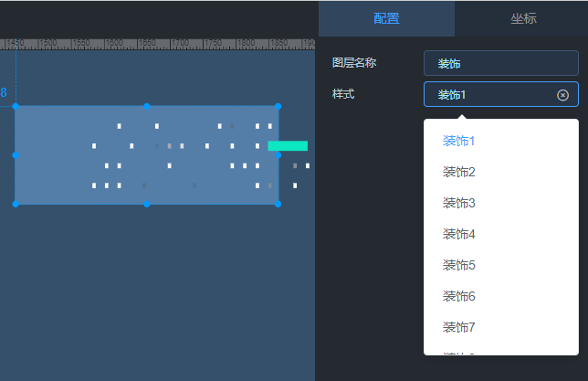Click the top-left resize handle of the selection
The height and width of the screenshot is (381, 588).
click(x=16, y=106)
